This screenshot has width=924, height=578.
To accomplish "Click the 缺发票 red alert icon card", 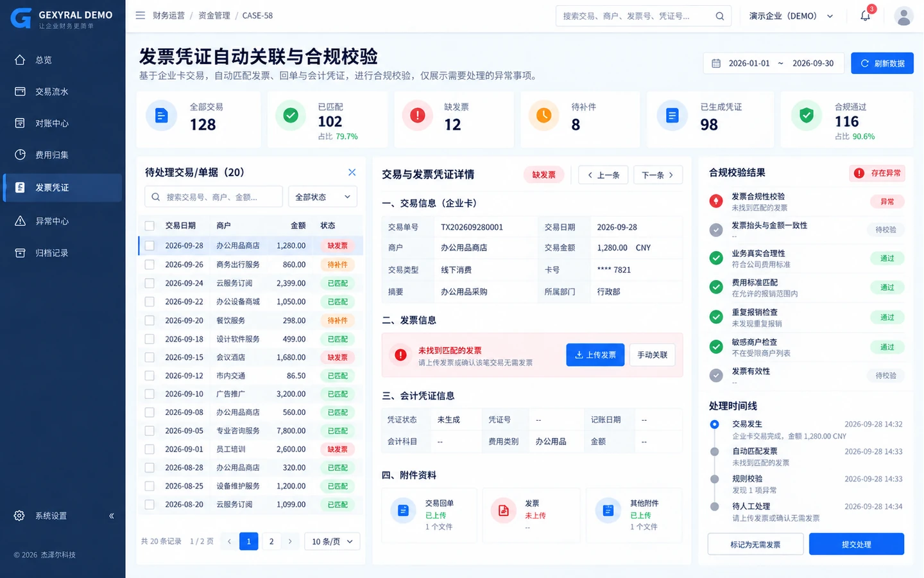I will 417,116.
